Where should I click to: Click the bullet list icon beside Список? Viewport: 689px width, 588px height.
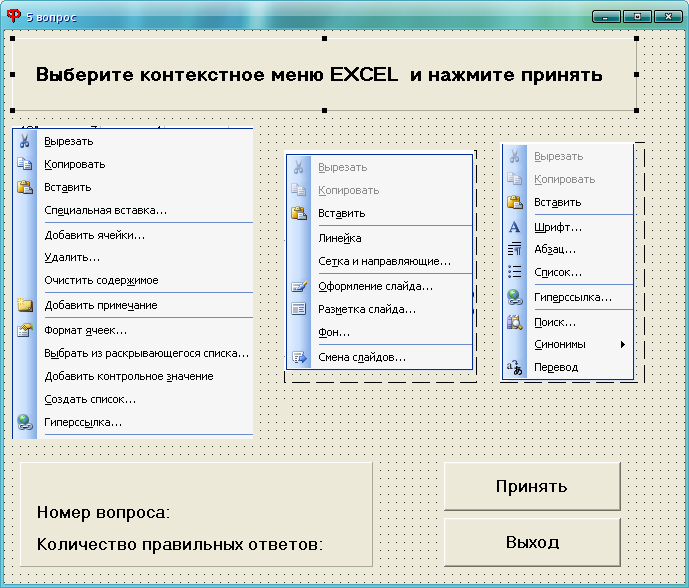tap(515, 272)
